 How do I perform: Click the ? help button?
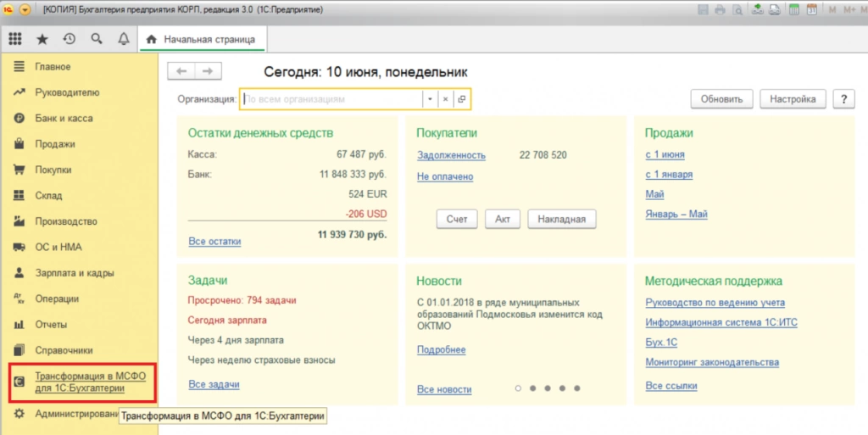coord(843,99)
